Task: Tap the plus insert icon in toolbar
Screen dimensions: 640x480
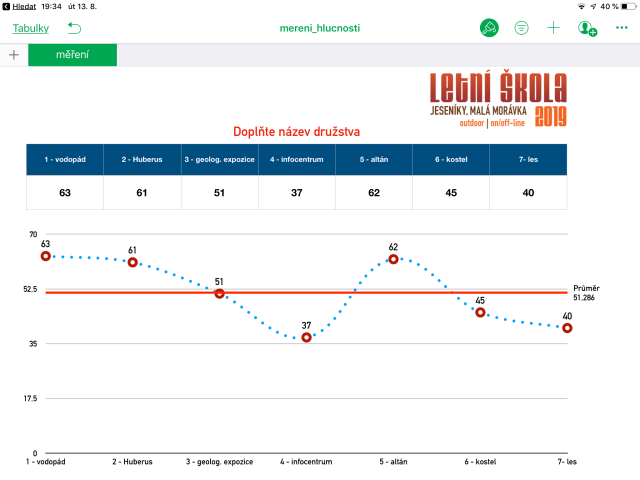Action: pyautogui.click(x=553, y=28)
